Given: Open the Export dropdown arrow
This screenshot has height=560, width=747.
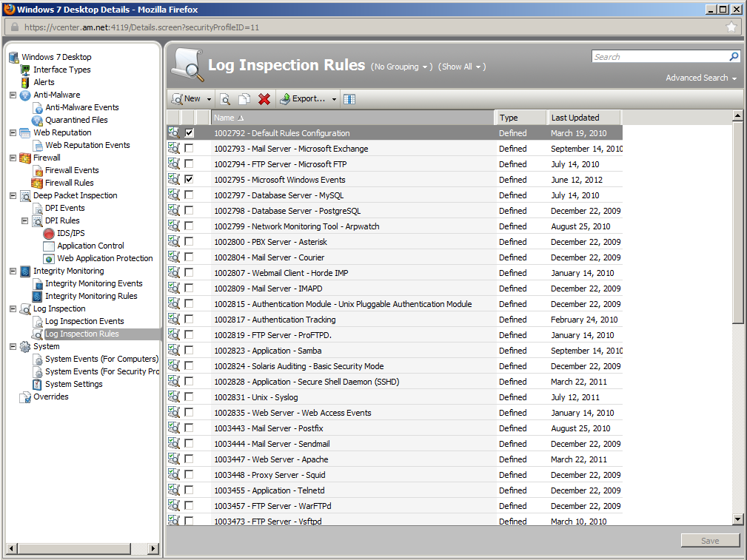Looking at the screenshot, I should (x=334, y=99).
